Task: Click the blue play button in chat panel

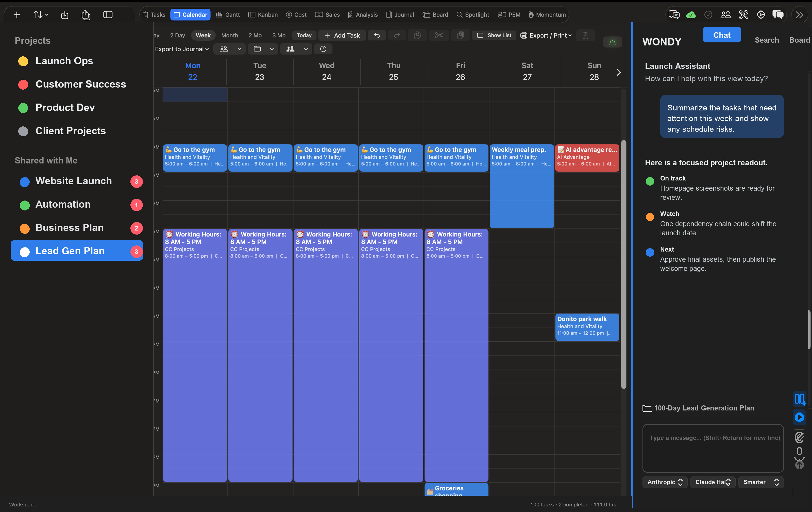Action: coord(799,417)
